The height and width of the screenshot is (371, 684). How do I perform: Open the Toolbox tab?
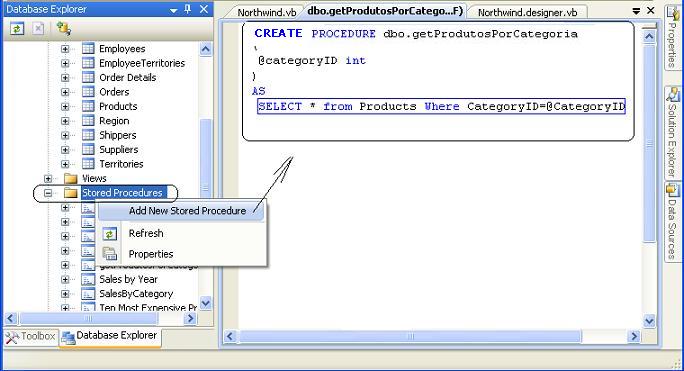click(31, 337)
